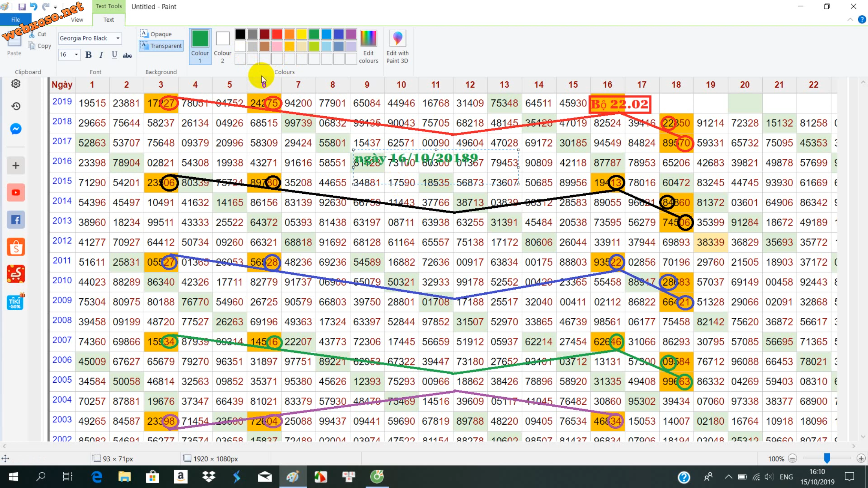This screenshot has height=488, width=868.
Task: Open Paint Help question mark icon
Action: pos(862,20)
